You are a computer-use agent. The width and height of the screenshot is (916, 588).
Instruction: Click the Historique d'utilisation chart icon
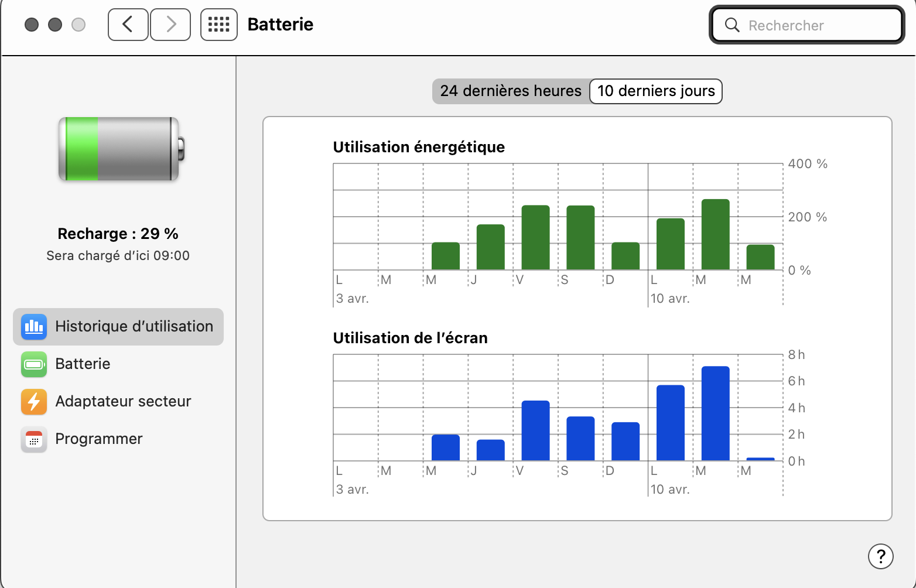pos(34,327)
